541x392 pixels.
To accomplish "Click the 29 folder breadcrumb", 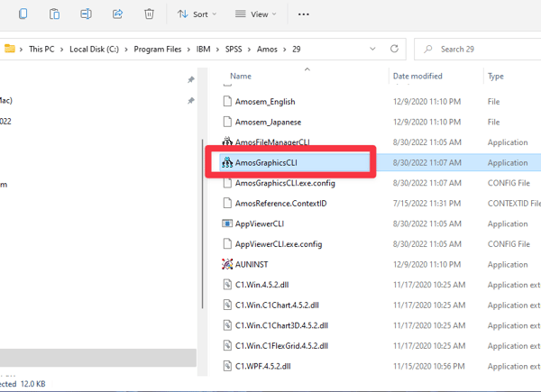I will pyautogui.click(x=297, y=50).
